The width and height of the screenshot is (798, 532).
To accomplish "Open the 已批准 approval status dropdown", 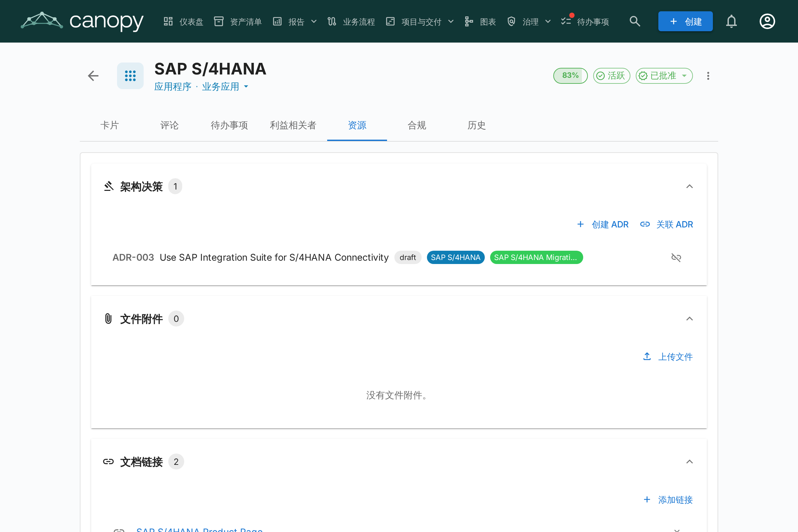I will 664,76.
